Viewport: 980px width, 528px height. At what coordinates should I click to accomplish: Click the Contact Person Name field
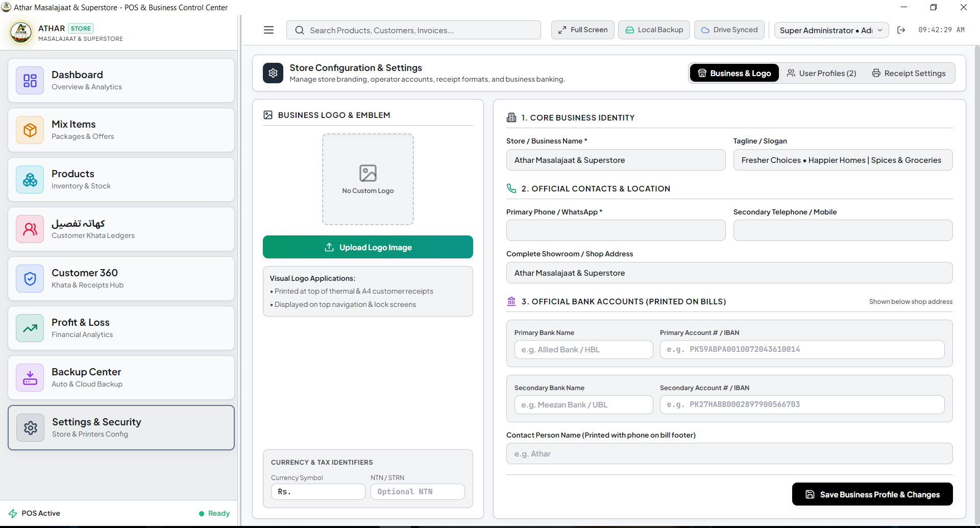coord(729,453)
